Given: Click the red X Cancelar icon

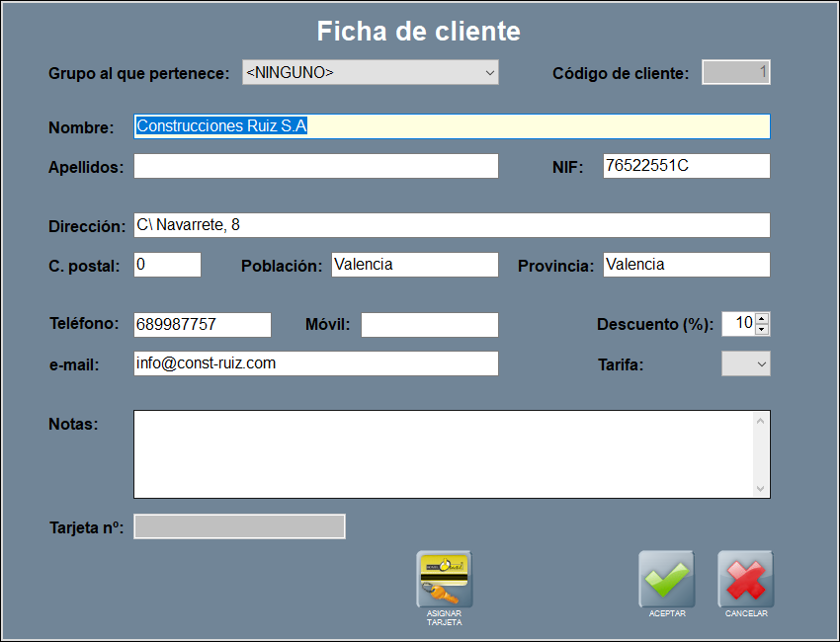Looking at the screenshot, I should tap(745, 579).
